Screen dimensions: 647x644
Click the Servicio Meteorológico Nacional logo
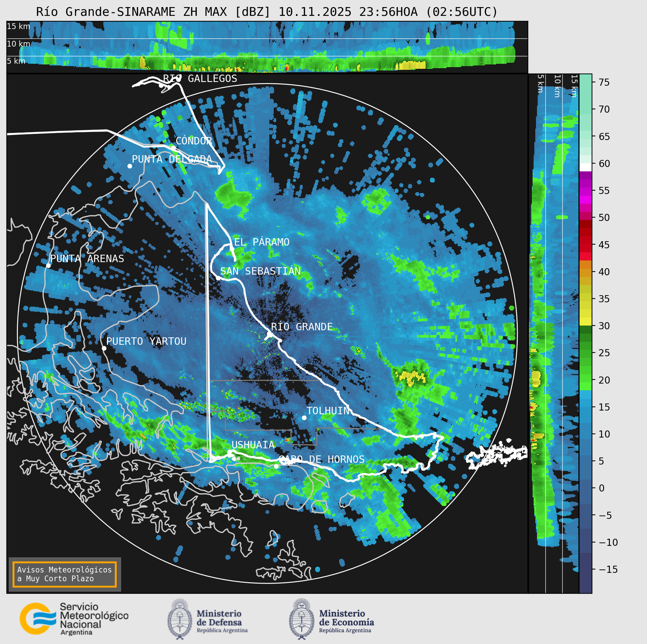click(x=74, y=619)
